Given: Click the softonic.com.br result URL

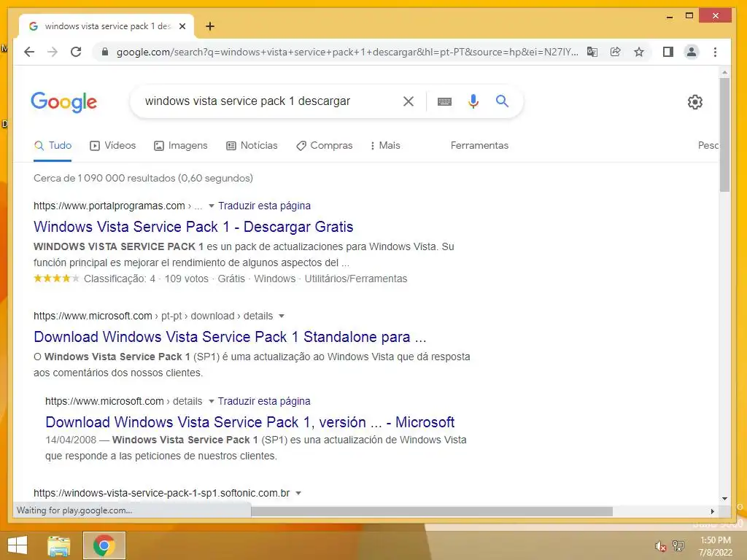Looking at the screenshot, I should pyautogui.click(x=161, y=493).
